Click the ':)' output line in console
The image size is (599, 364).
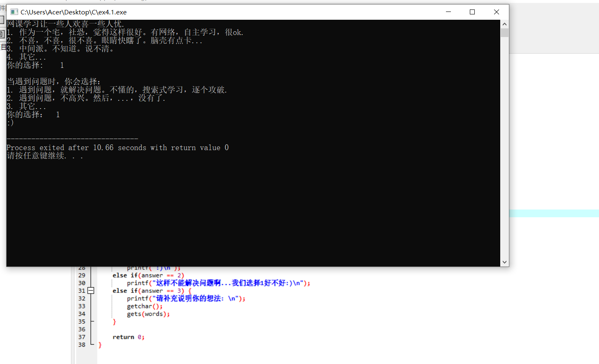10,123
